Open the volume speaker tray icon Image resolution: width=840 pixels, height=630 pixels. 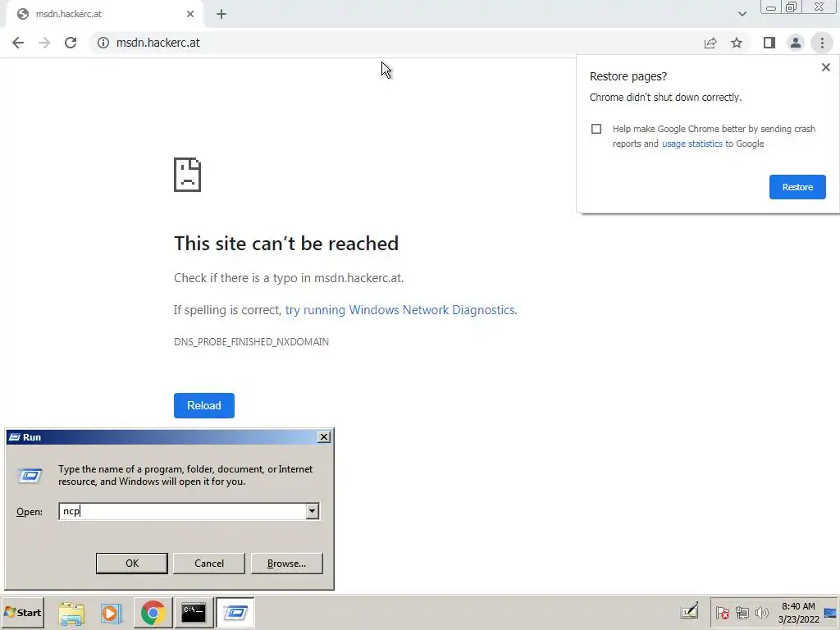[761, 612]
